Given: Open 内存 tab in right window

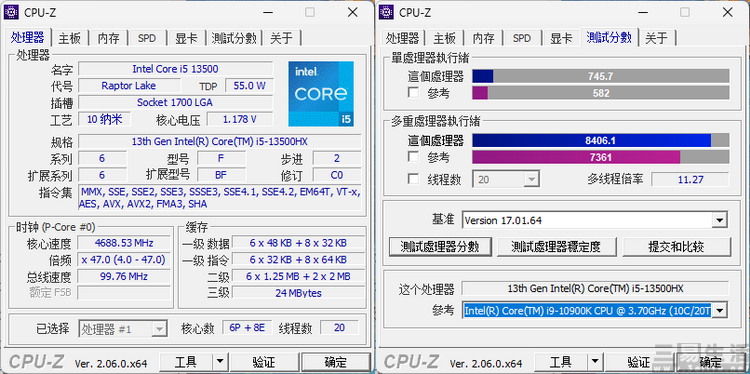Looking at the screenshot, I should pos(484,38).
